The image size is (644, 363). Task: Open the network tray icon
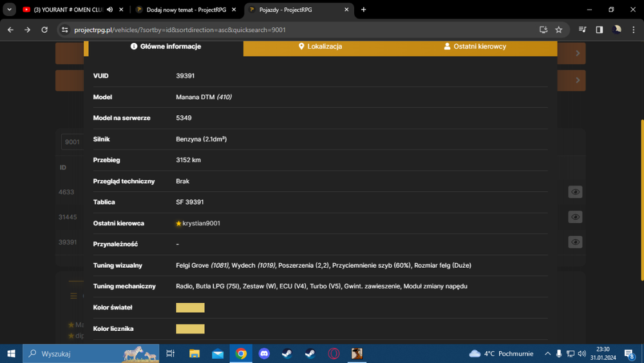pos(570,353)
